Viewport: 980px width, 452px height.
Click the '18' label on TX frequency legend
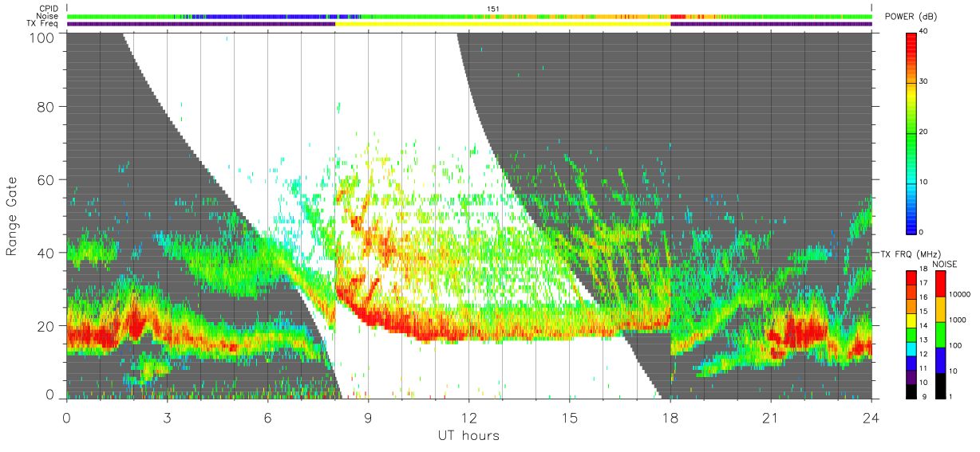(x=924, y=269)
